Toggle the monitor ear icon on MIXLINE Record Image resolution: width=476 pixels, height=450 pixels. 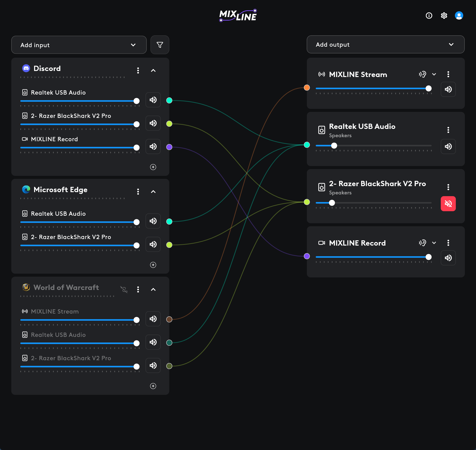tap(422, 243)
